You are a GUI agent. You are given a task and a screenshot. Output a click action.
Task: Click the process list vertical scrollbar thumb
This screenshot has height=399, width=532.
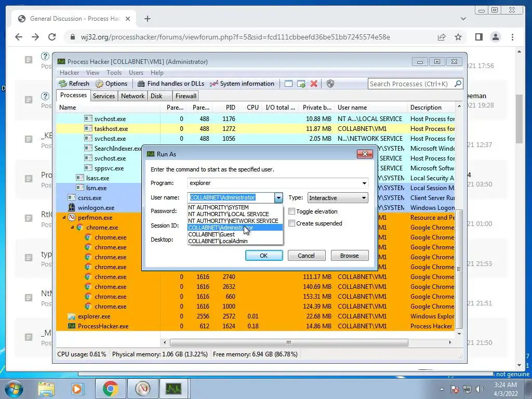pyautogui.click(x=459, y=269)
